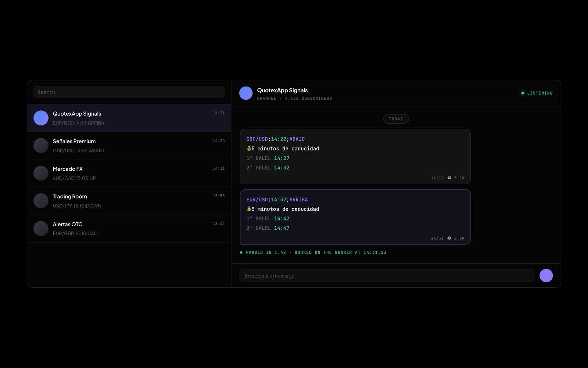Click the 2.8K view count
This screenshot has width=588, height=368.
459,238
